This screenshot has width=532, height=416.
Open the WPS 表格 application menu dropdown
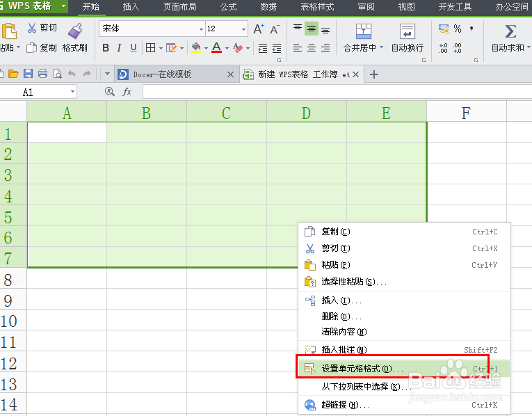coord(63,6)
